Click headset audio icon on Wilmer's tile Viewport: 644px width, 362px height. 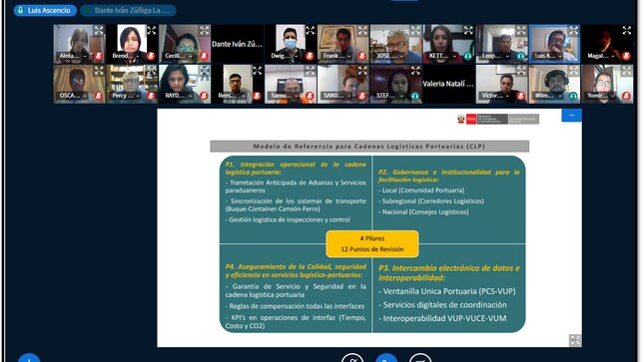pyautogui.click(x=573, y=96)
